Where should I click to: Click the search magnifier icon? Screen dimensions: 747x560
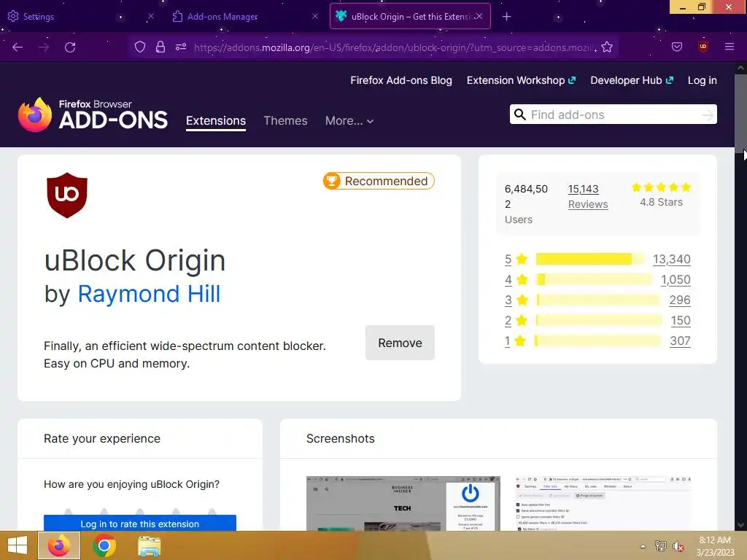click(x=519, y=114)
